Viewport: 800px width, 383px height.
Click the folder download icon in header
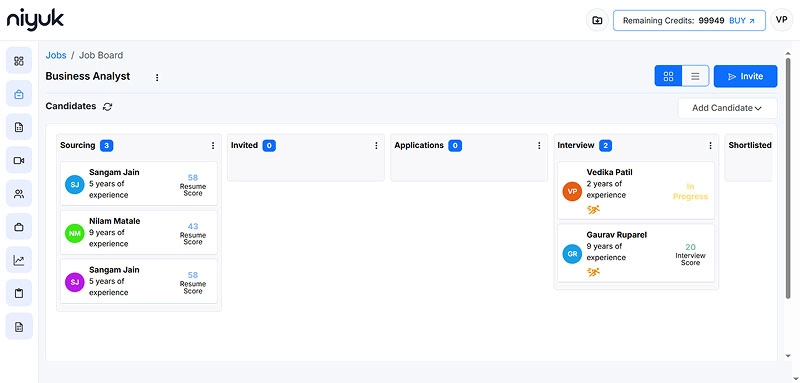pyautogui.click(x=597, y=20)
